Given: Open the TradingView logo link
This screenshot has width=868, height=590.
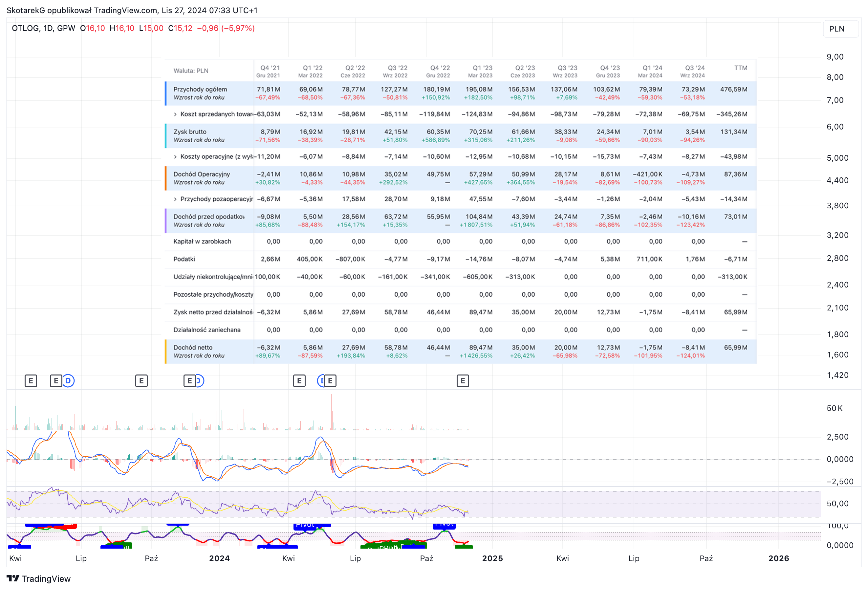Looking at the screenshot, I should point(38,579).
